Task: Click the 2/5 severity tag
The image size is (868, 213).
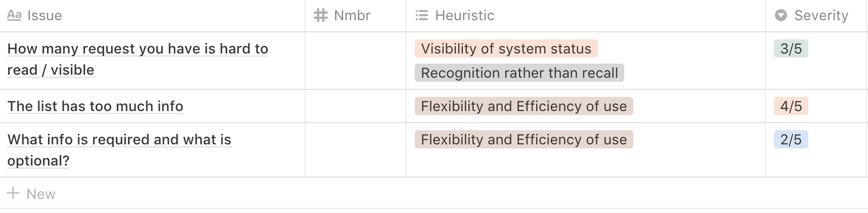Action: click(x=790, y=139)
